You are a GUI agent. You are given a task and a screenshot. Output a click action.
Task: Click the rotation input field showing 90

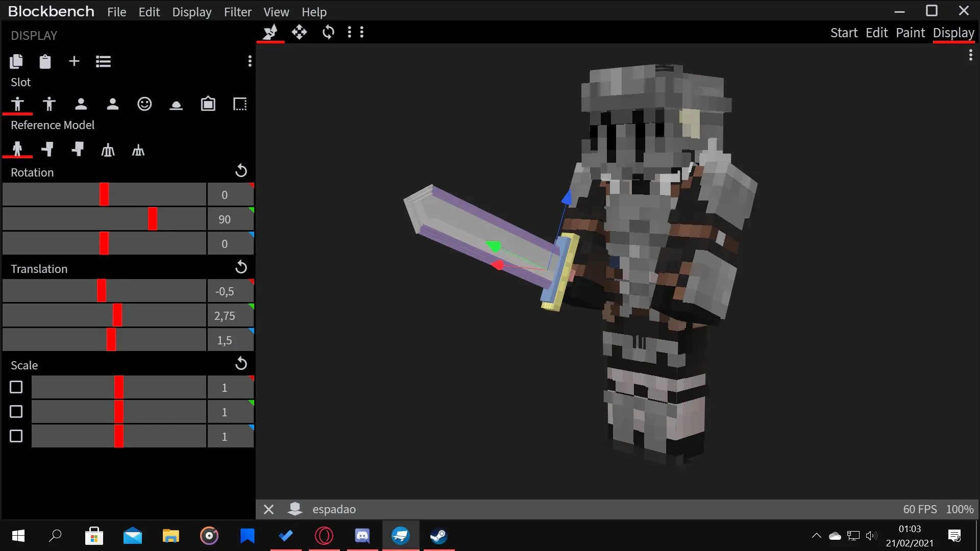[x=230, y=219]
